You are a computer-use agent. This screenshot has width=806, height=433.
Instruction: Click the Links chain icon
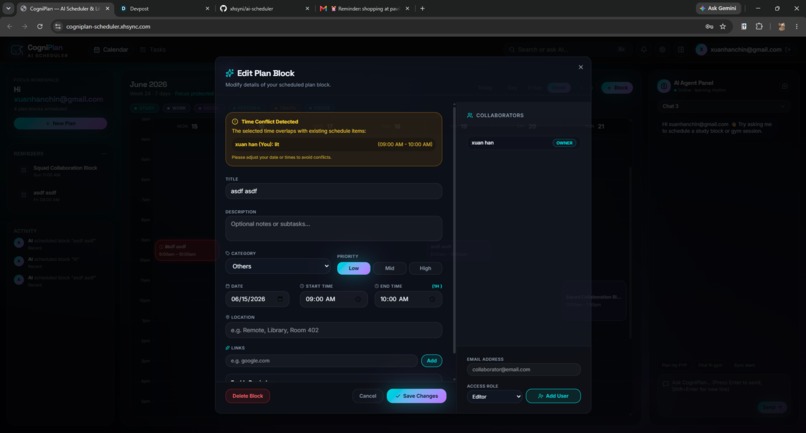(x=228, y=348)
